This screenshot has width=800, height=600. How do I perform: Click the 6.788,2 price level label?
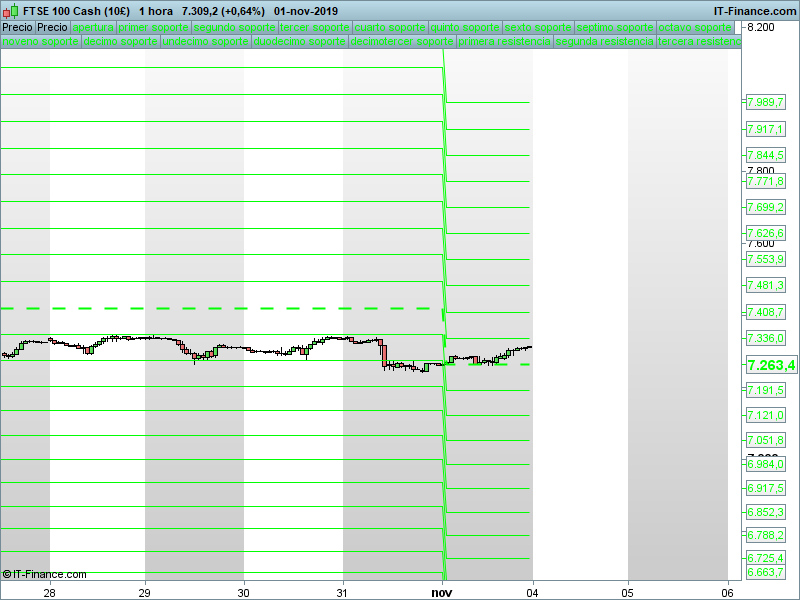tap(765, 535)
